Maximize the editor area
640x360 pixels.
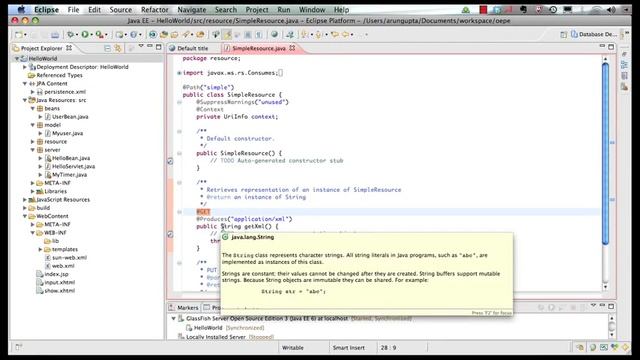tap(611, 47)
